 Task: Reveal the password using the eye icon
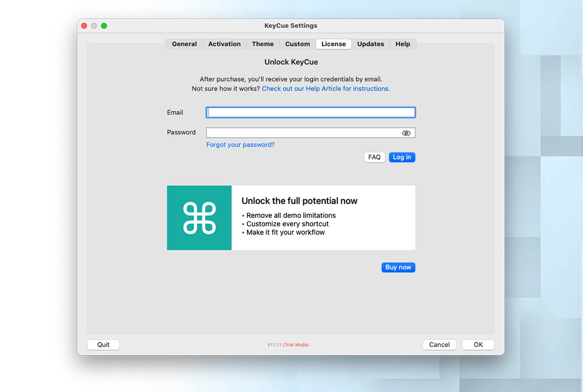[406, 133]
